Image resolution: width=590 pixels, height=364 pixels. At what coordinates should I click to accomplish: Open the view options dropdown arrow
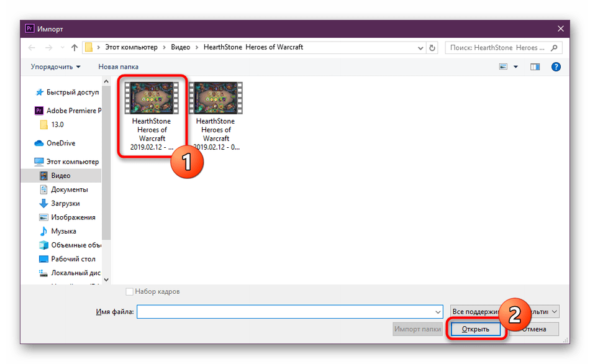pyautogui.click(x=515, y=66)
